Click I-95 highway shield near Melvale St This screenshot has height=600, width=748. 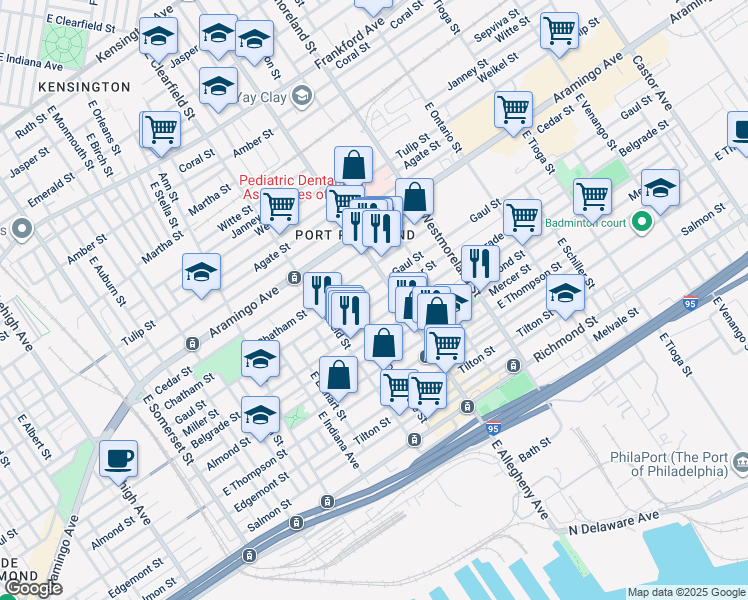tap(690, 302)
